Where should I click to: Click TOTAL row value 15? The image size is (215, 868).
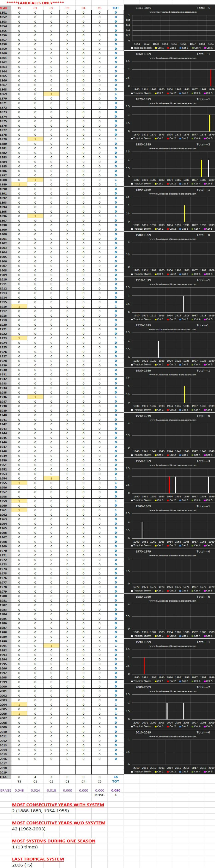(116, 777)
